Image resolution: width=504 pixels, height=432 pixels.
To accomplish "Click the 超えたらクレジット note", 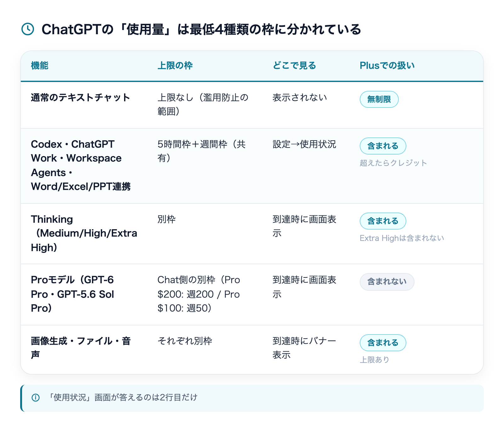I will pos(393,163).
